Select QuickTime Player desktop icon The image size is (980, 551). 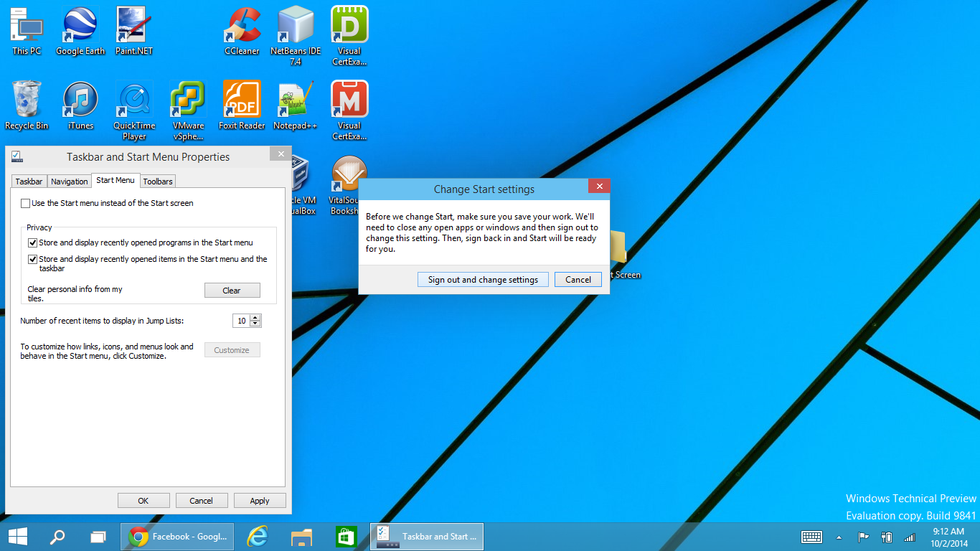coord(134,110)
